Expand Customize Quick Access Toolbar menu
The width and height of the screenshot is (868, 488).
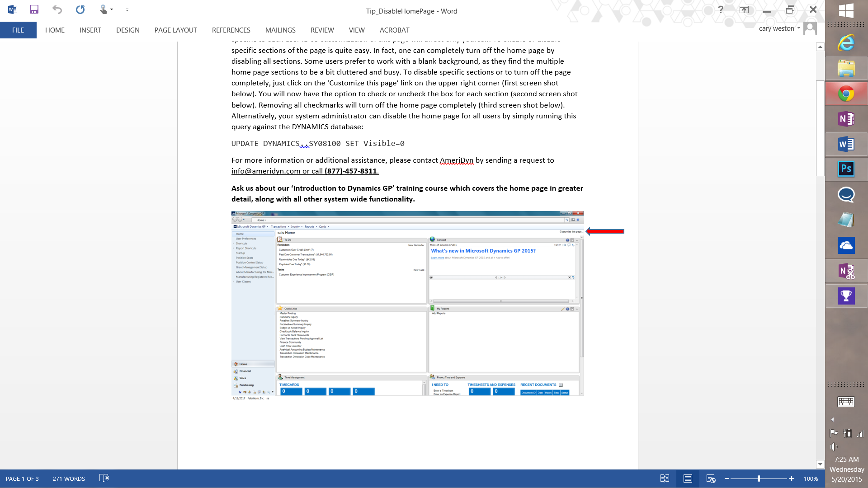127,9
